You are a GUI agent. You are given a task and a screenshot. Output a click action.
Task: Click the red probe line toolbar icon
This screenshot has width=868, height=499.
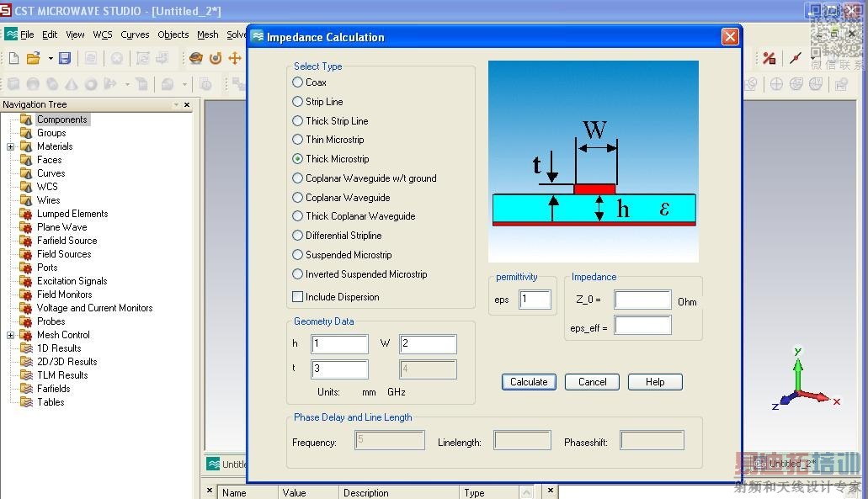796,57
